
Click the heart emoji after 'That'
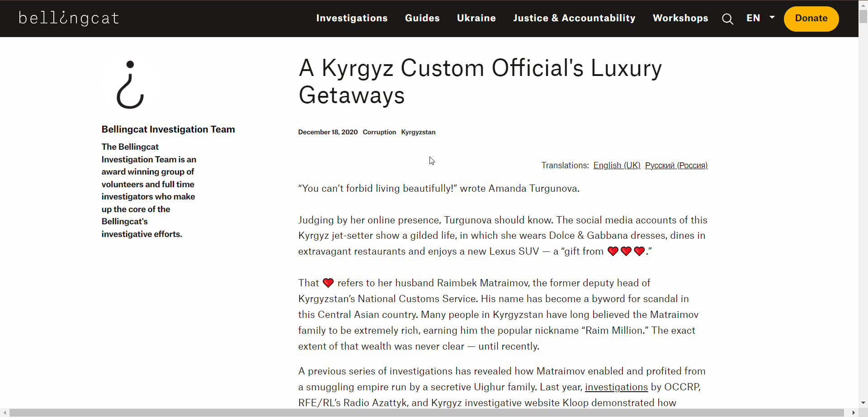(x=328, y=283)
